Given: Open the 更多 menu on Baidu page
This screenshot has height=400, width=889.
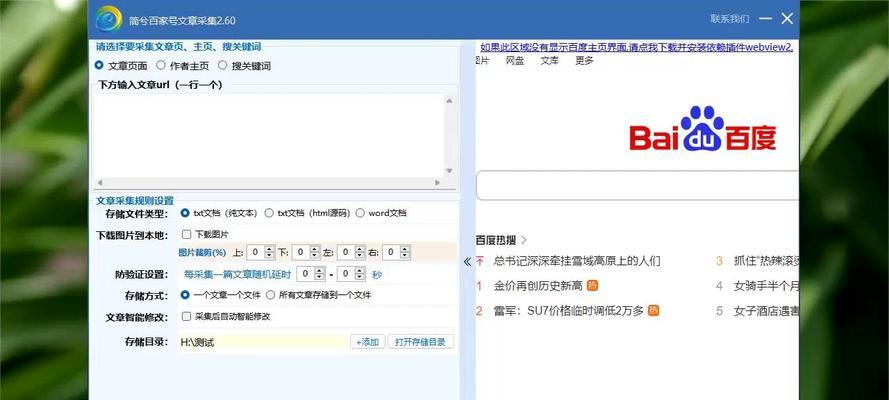Looking at the screenshot, I should click(584, 61).
